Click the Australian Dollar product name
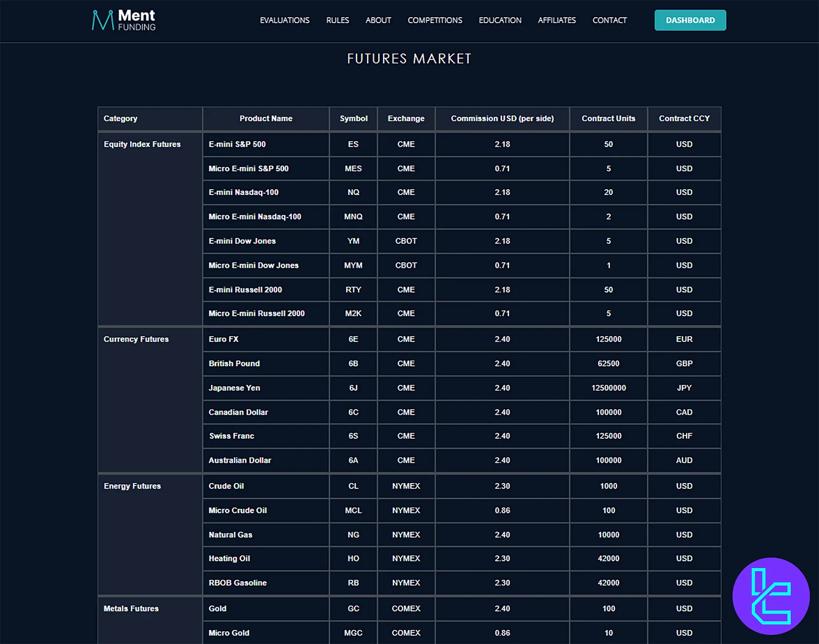 pos(240,460)
